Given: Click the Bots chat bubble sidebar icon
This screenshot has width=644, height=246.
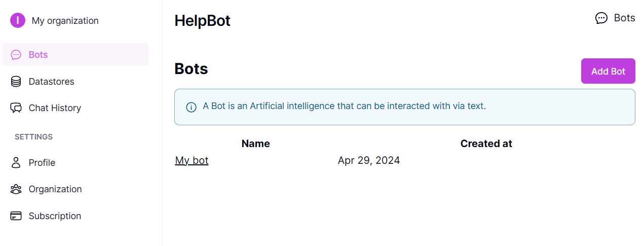Looking at the screenshot, I should tap(16, 55).
